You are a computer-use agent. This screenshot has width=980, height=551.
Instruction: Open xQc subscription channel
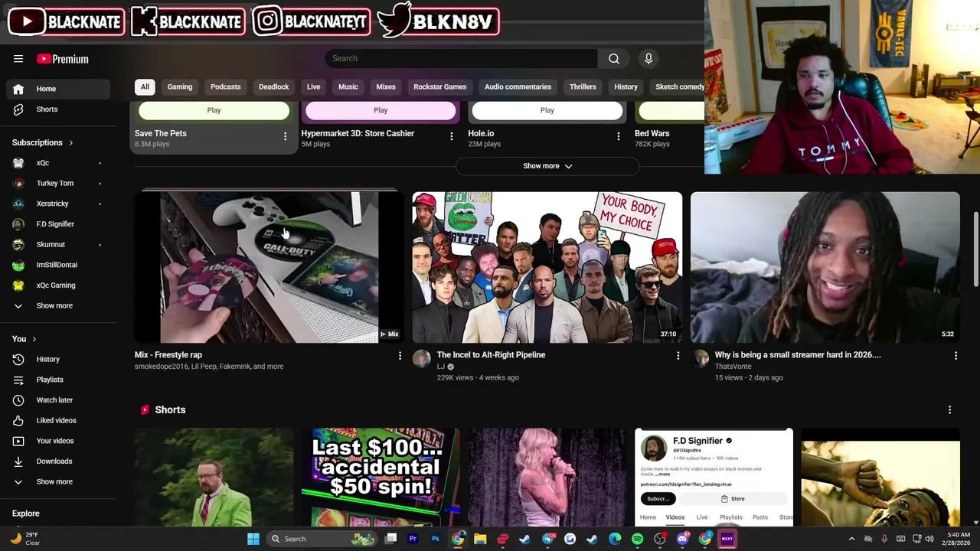click(x=58, y=163)
